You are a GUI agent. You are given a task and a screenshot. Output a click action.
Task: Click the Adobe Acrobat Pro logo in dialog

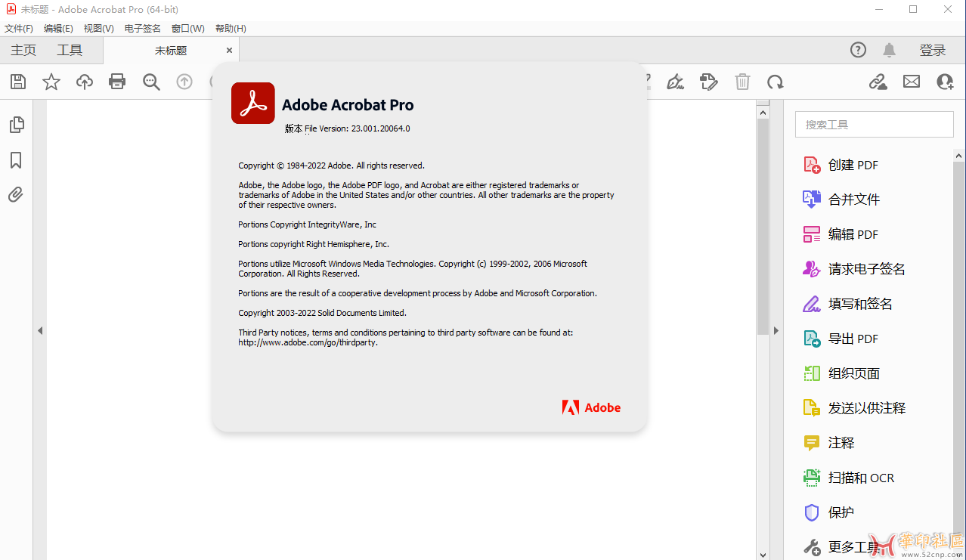(252, 103)
